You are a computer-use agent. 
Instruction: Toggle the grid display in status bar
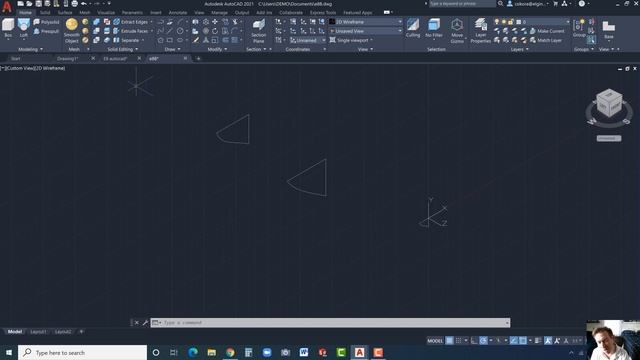[449, 340]
